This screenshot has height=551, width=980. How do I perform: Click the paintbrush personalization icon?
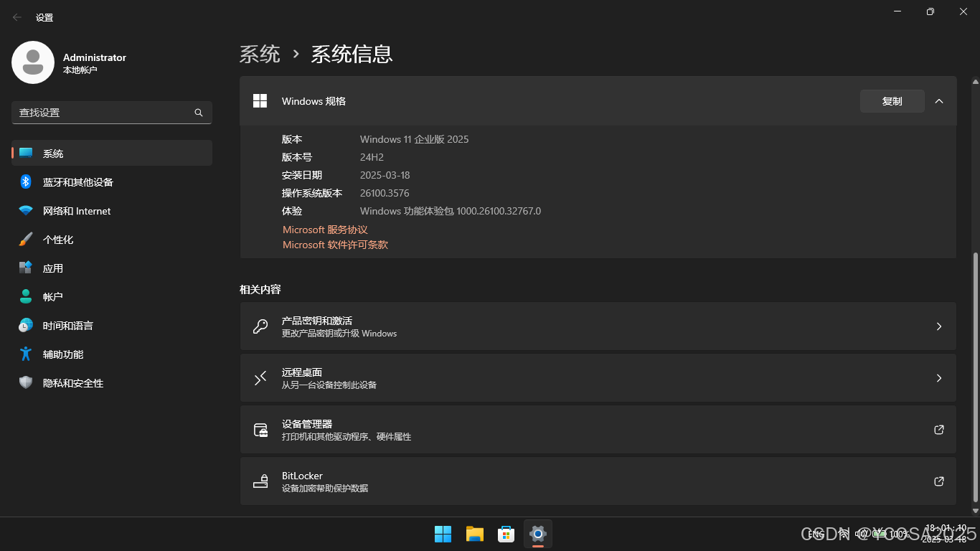point(26,240)
